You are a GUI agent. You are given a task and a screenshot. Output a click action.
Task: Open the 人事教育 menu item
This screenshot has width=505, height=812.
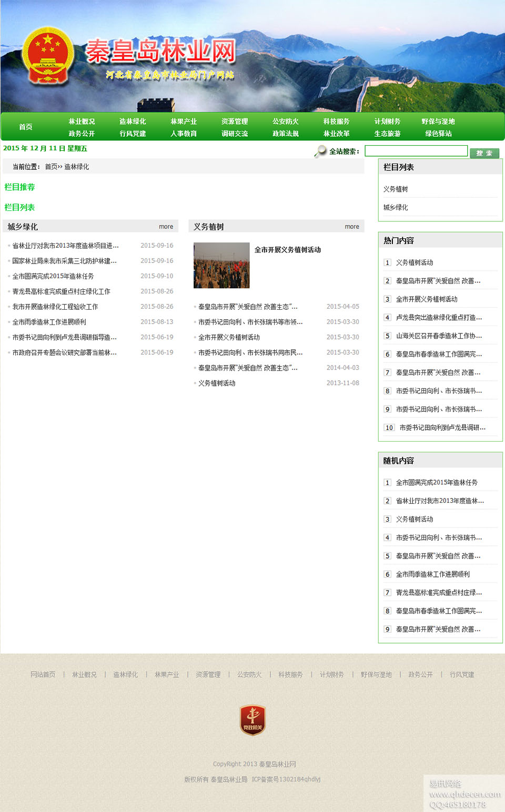[184, 134]
